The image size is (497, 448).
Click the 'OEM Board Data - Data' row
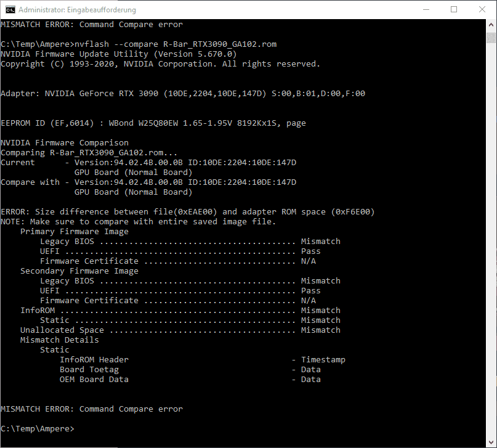pyautogui.click(x=190, y=379)
